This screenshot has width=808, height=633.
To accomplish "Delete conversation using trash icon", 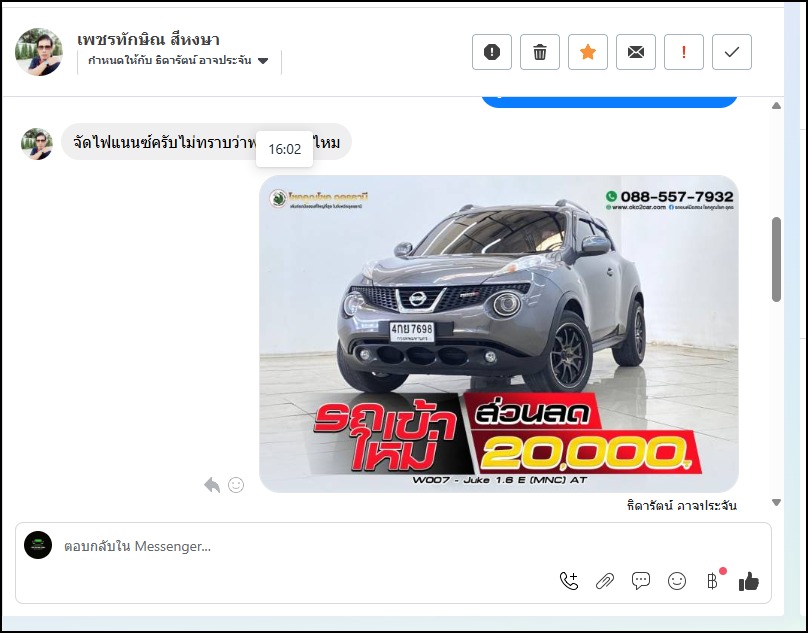I will click(540, 52).
